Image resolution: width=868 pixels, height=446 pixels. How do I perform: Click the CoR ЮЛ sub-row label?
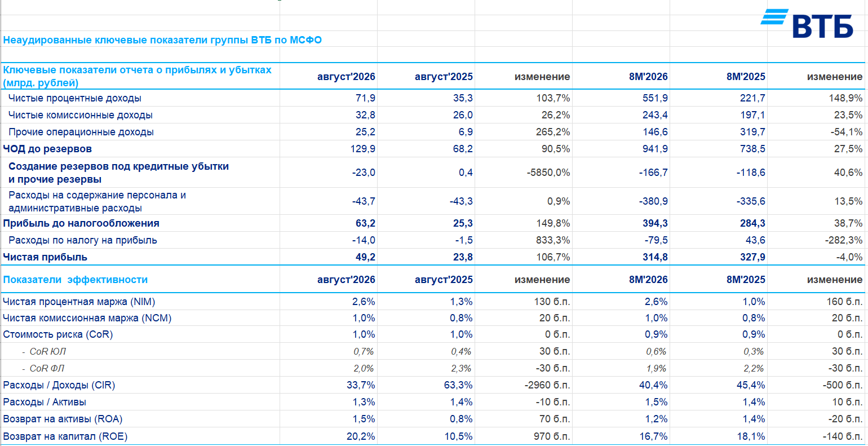[x=44, y=351]
